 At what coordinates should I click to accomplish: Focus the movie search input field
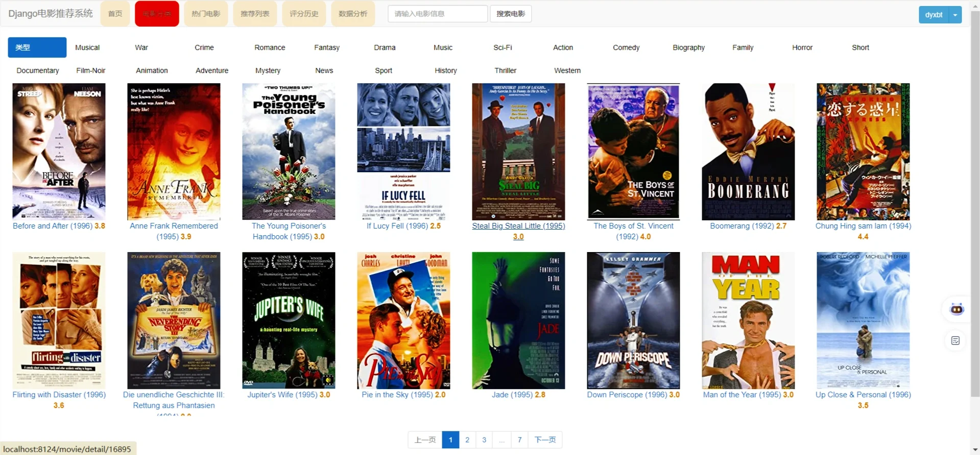point(438,14)
